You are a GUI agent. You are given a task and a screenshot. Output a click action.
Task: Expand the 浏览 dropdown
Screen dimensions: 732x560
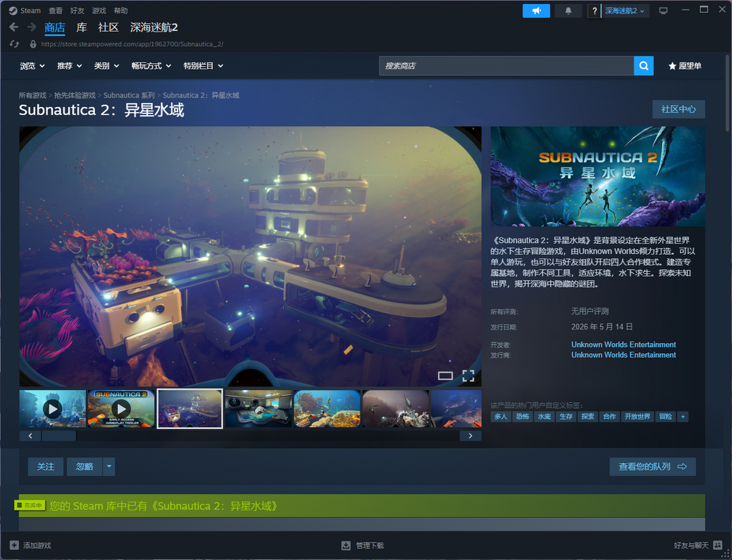point(33,66)
